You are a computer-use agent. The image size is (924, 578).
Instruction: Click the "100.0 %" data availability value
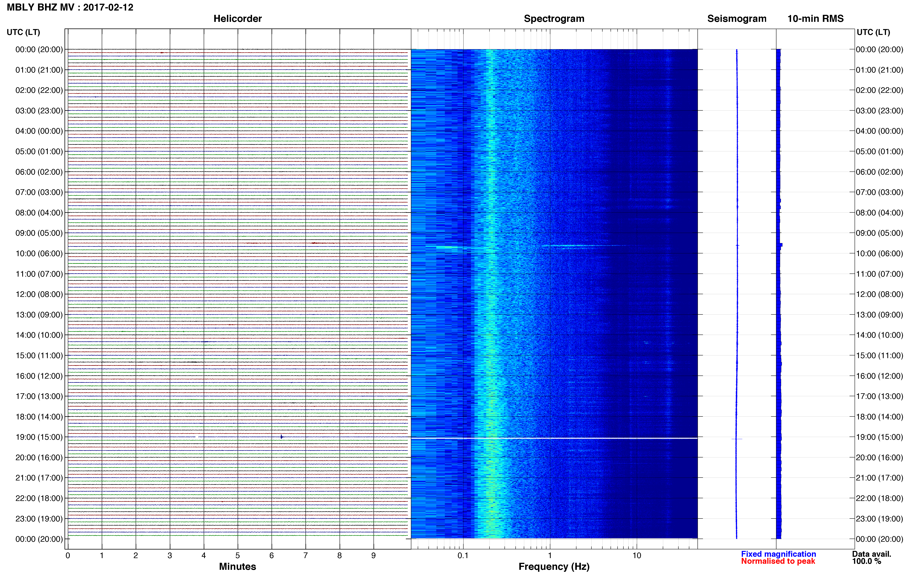[x=866, y=561]
